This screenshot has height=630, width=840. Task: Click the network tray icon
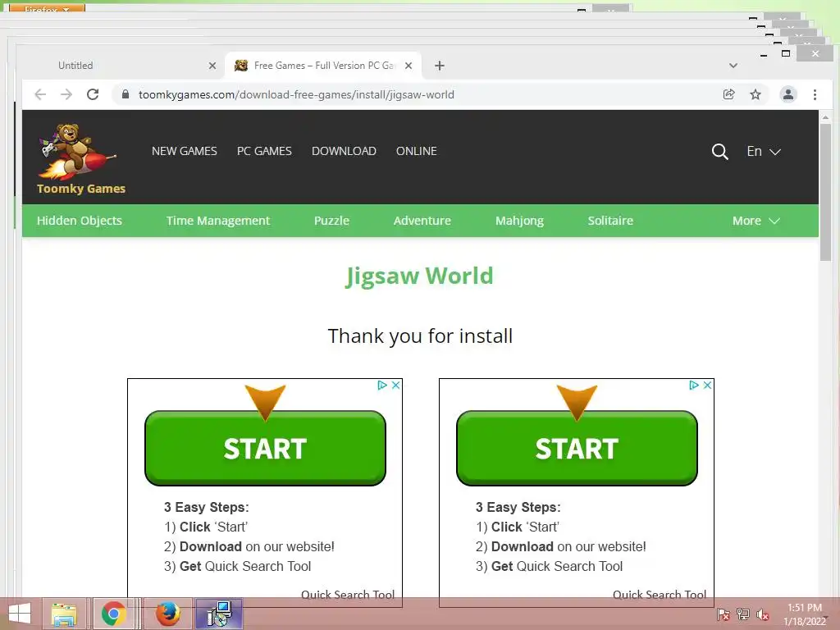743,614
